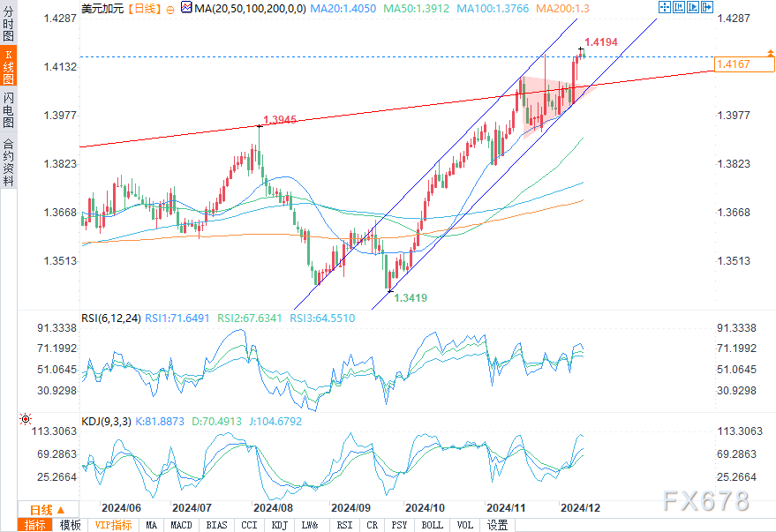Apply the MA indicator button
The image size is (776, 532).
point(152,525)
